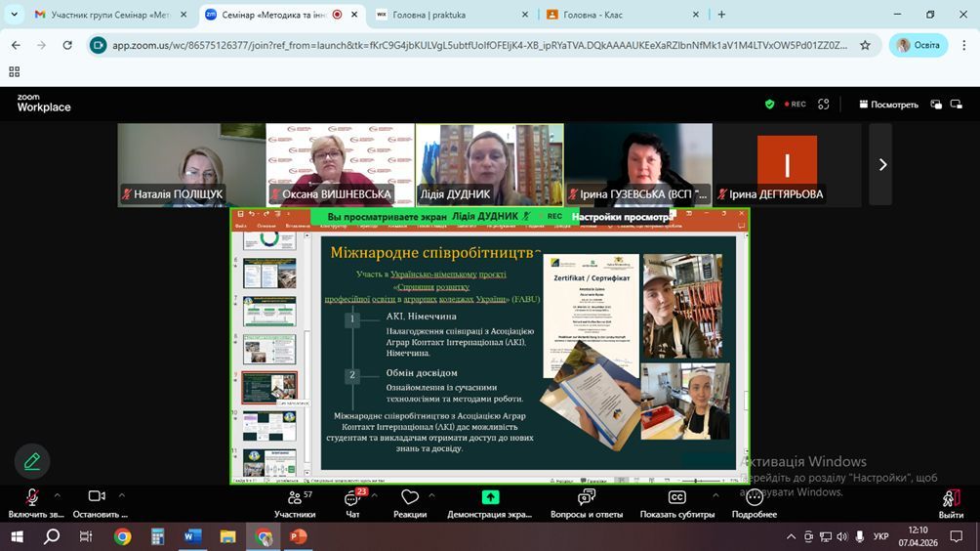Toggle Показать субтитры captions button
The image size is (980, 551).
[x=676, y=503]
